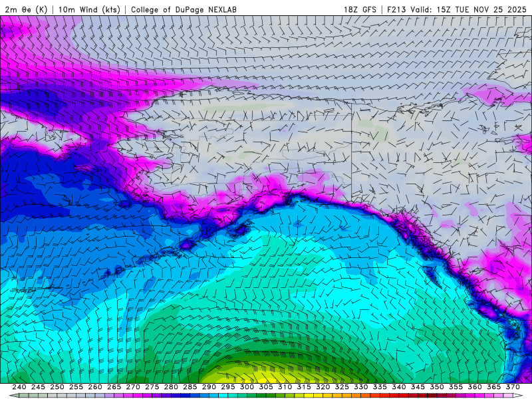Click the 335 legend label
Screen dimensions: 532x399
380,387
